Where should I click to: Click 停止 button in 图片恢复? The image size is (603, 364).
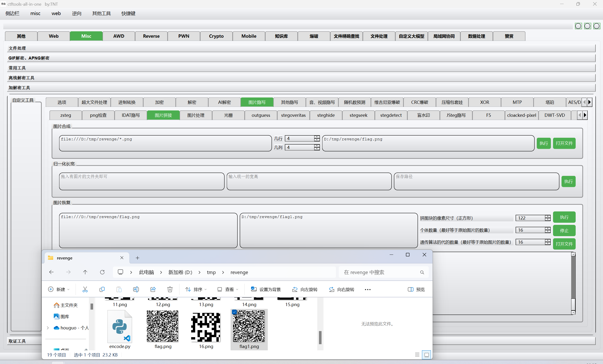tap(564, 231)
